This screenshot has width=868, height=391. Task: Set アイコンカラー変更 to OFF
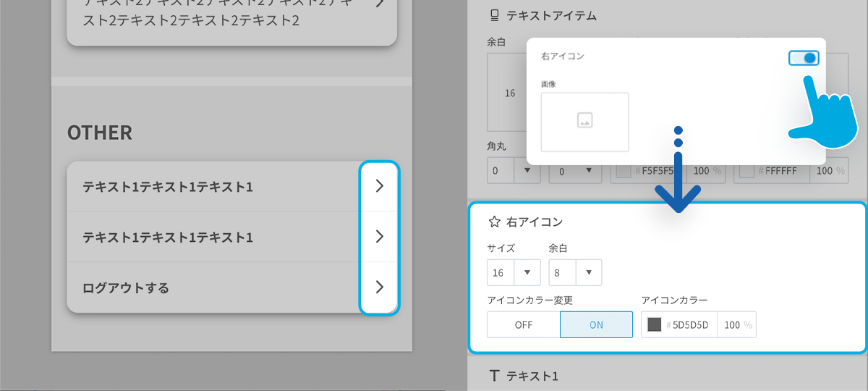pos(524,324)
